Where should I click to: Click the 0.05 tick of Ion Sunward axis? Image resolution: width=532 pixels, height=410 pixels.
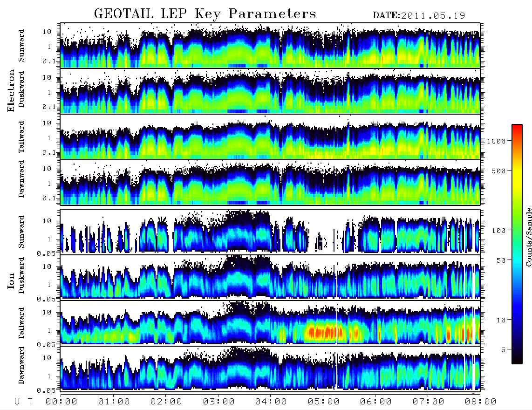46,253
